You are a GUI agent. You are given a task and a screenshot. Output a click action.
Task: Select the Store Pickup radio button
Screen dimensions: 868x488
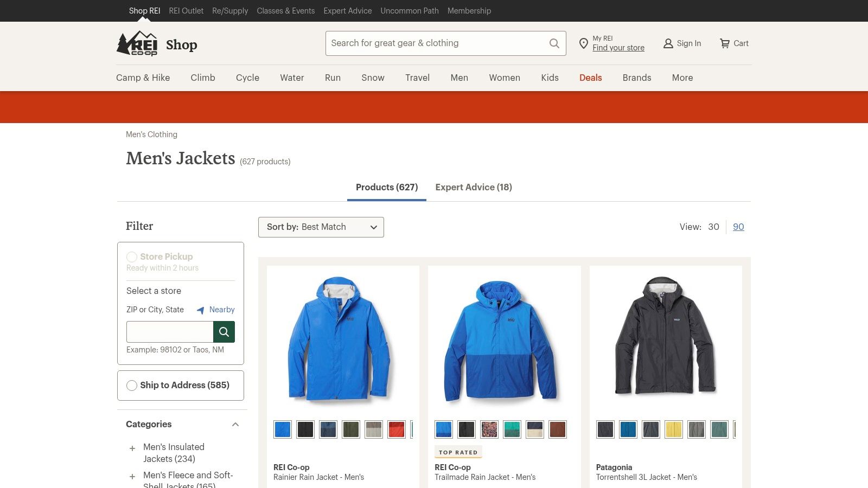[x=132, y=257]
